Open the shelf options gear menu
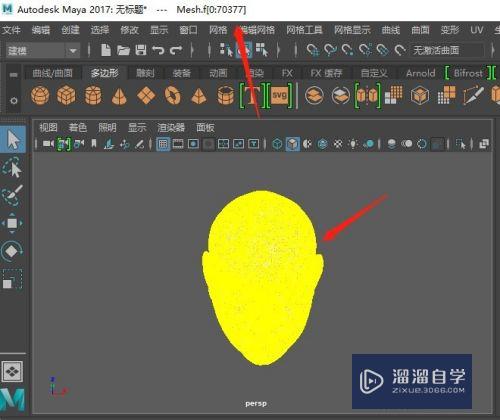 coord(14,100)
